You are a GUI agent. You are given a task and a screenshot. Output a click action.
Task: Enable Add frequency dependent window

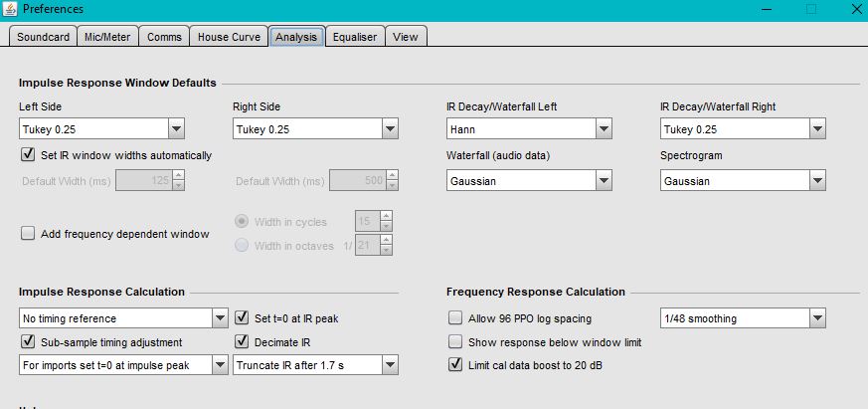pos(28,233)
